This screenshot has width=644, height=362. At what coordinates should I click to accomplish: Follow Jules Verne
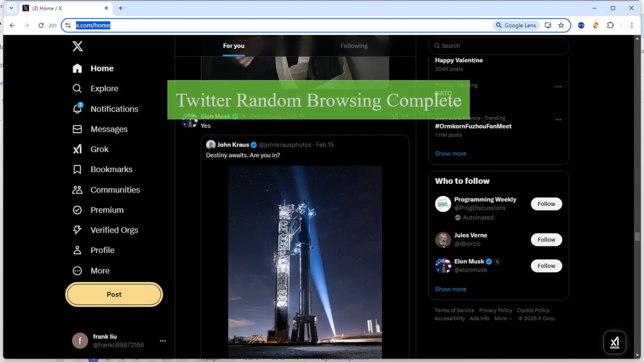coord(546,240)
